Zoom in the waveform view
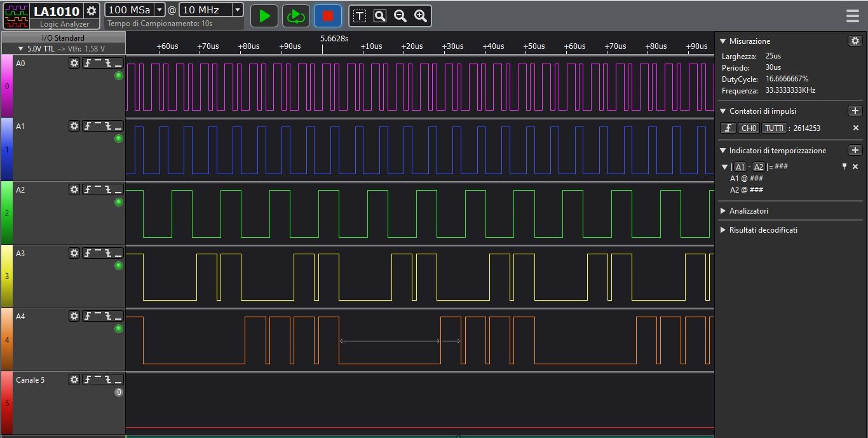 click(421, 16)
